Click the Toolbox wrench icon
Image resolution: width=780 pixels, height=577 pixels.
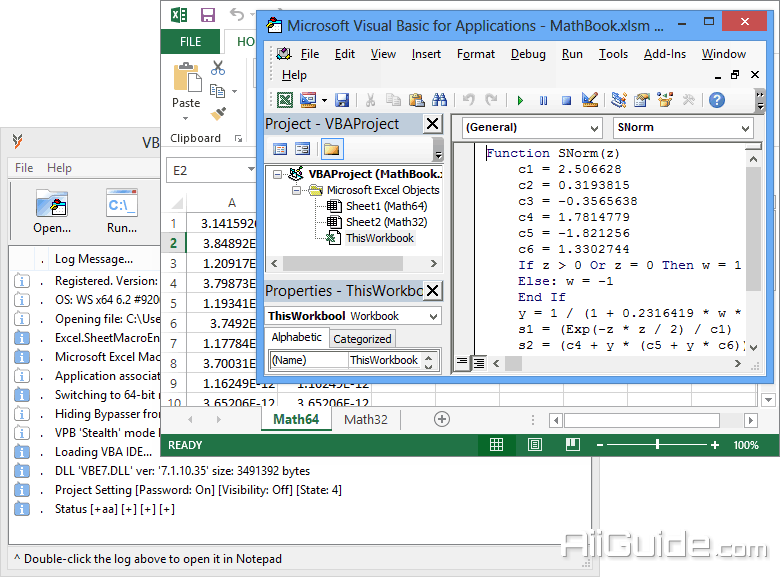point(688,100)
